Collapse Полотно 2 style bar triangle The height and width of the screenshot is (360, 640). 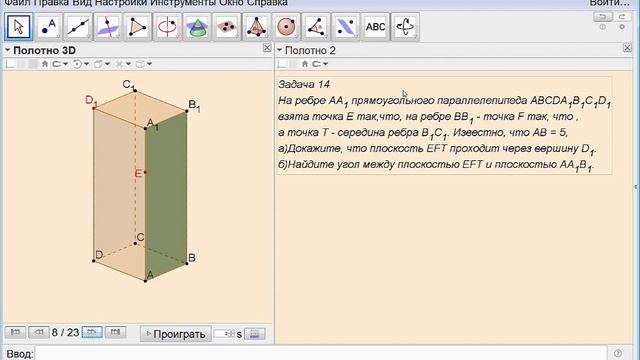(x=280, y=50)
